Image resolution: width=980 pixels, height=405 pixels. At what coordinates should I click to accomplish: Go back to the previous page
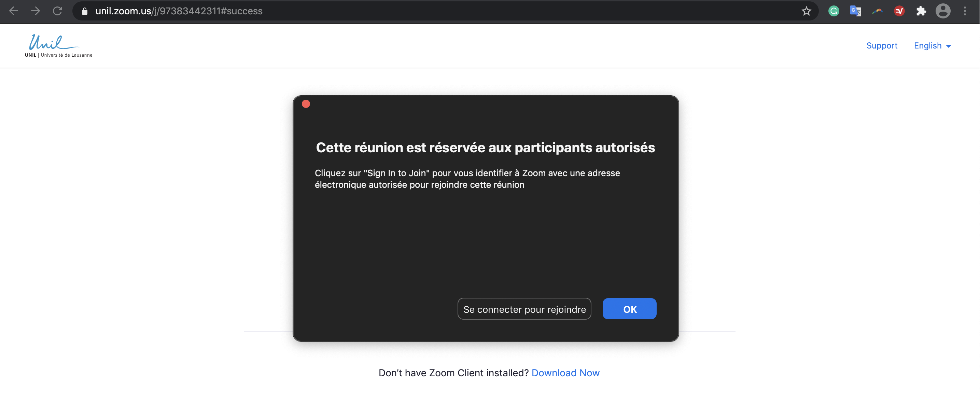pos(14,11)
